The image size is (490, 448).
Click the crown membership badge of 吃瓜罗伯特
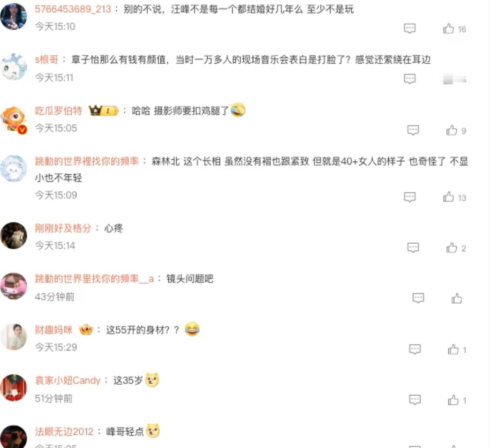pos(104,110)
